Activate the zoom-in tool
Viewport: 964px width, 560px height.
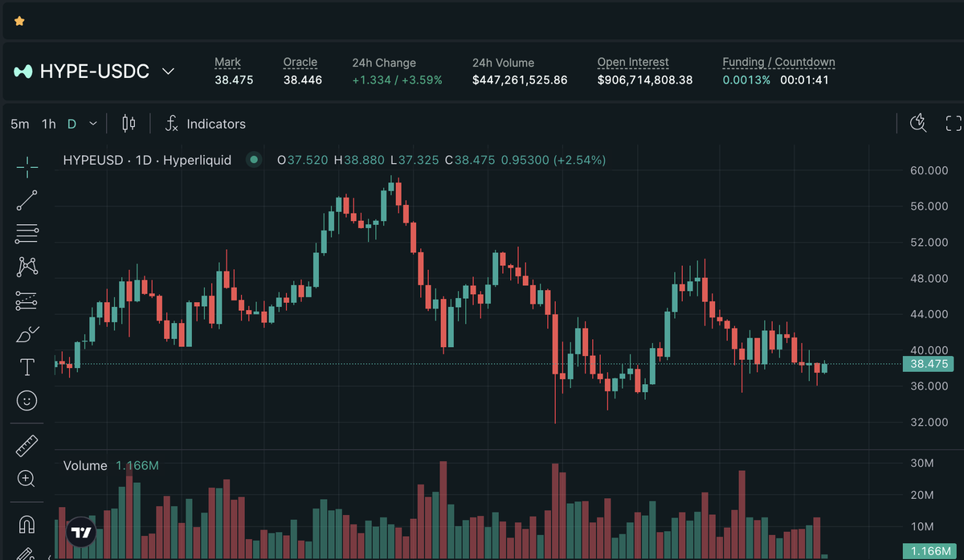tap(27, 479)
